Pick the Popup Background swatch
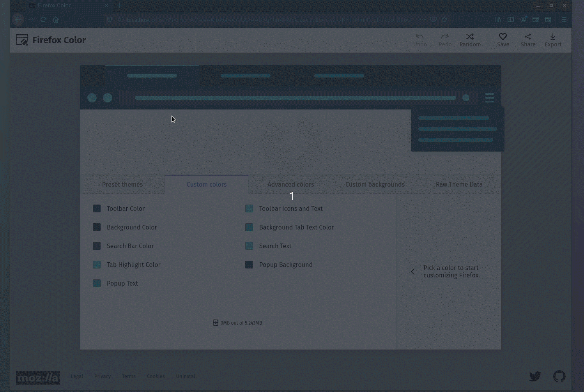 coord(249,265)
